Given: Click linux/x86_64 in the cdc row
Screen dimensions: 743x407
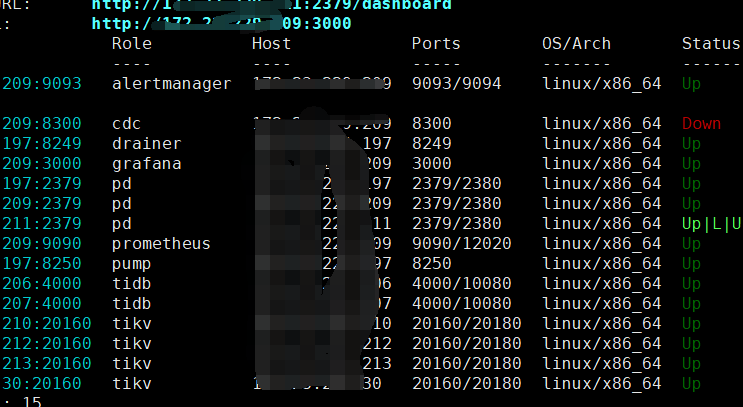Looking at the screenshot, I should 601,124.
